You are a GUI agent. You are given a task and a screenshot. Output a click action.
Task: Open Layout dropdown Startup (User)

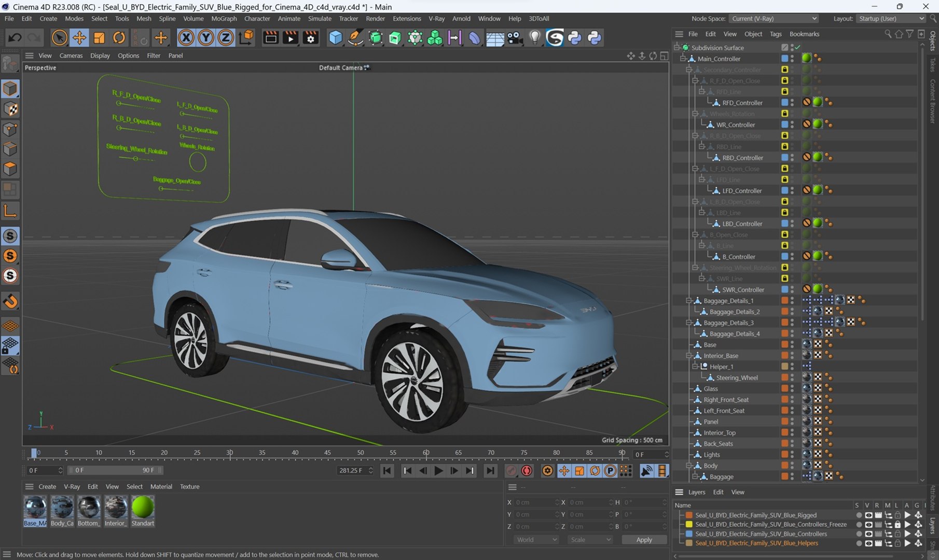pos(891,19)
